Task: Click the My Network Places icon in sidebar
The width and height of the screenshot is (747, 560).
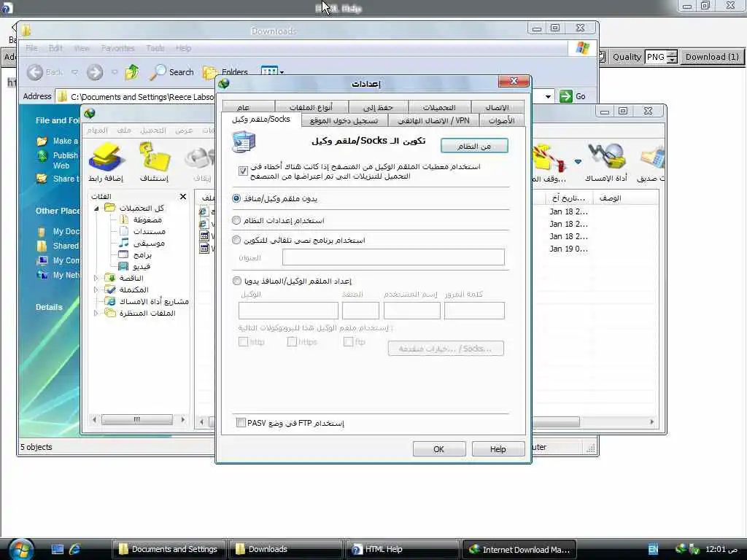Action: [x=42, y=275]
